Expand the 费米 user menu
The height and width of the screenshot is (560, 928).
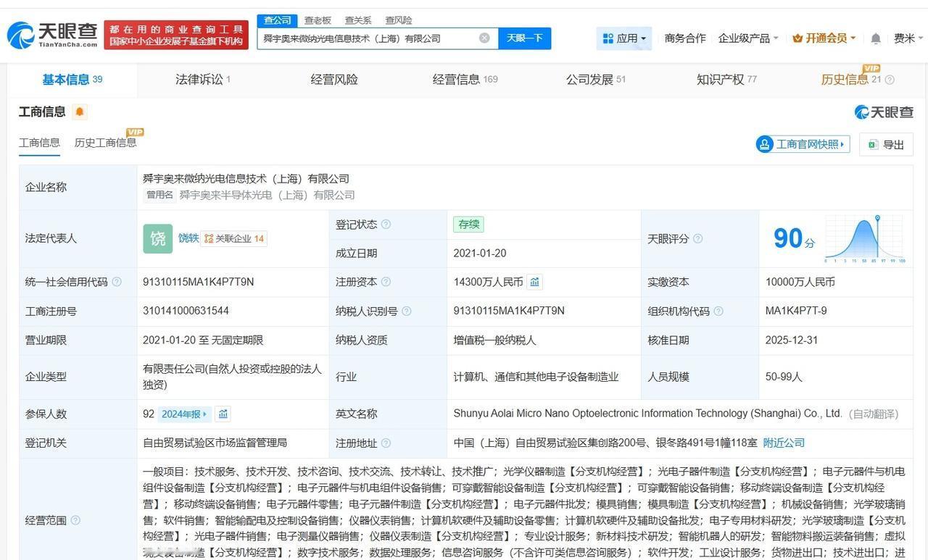[908, 38]
